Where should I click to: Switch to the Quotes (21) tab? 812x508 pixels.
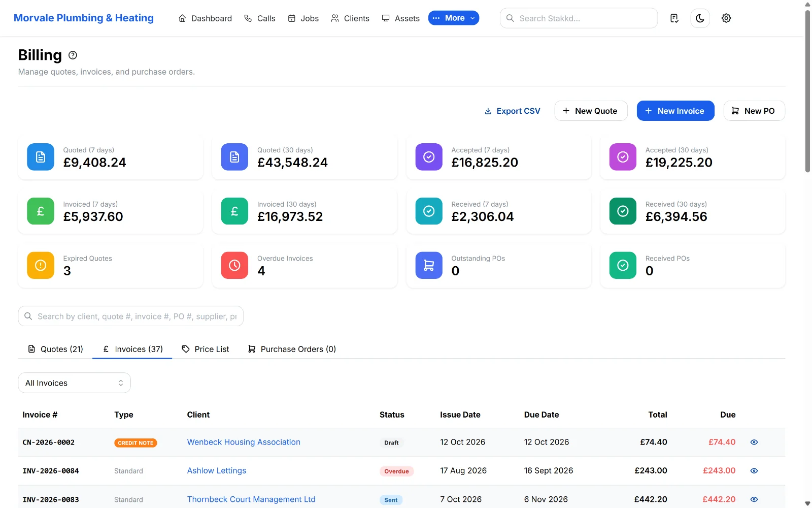click(x=55, y=349)
